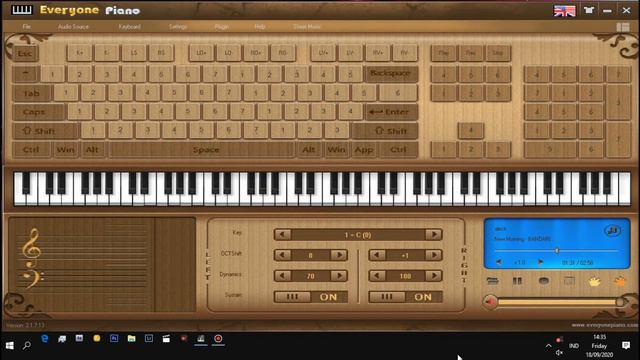Click the open file icon under blue display
640x360 pixels.
point(493,281)
